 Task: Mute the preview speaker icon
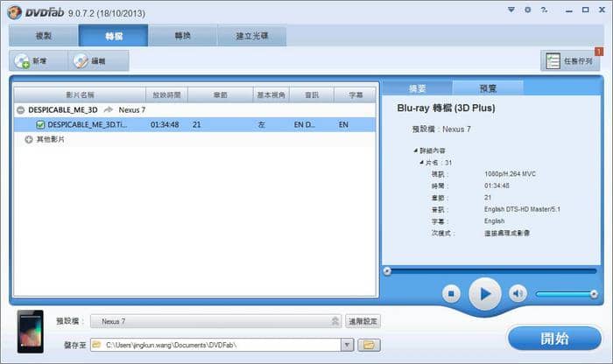coord(518,293)
